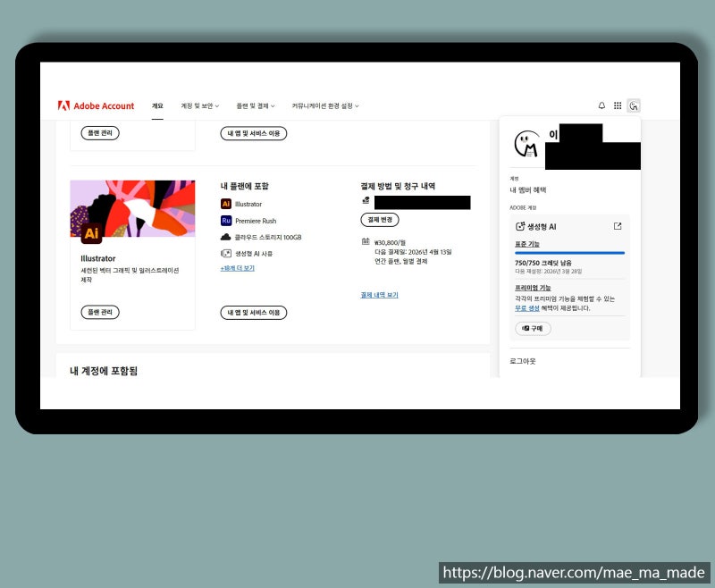Click the 생성형 AI panel title
715x588 pixels.
coord(542,227)
